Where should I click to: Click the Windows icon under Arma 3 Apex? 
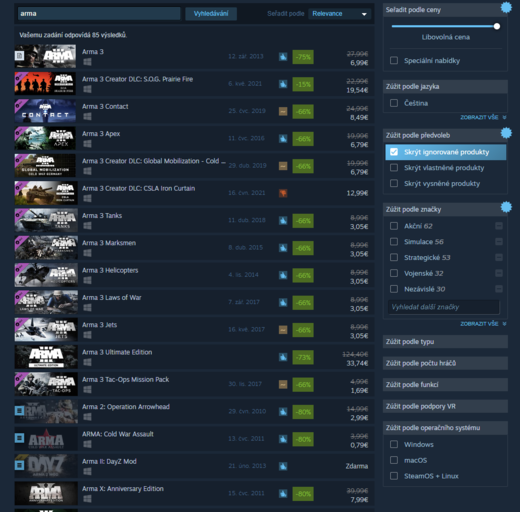pyautogui.click(x=87, y=144)
